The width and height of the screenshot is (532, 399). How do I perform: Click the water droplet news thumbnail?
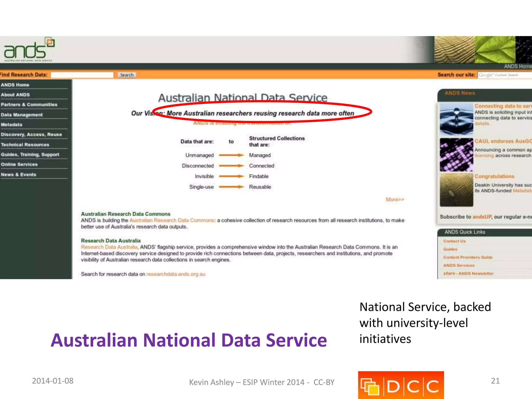pyautogui.click(x=456, y=119)
